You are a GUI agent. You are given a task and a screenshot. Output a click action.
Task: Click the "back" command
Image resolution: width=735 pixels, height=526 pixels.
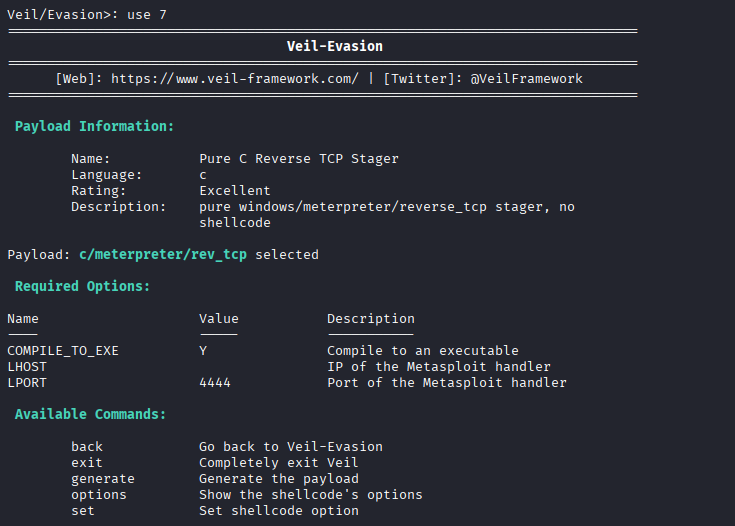point(87,447)
